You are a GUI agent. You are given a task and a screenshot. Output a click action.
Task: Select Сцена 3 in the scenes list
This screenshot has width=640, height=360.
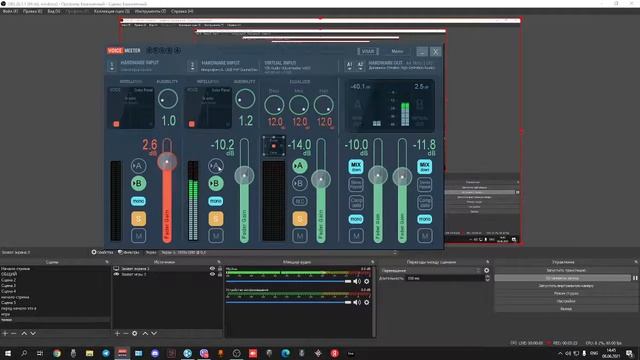point(8,286)
